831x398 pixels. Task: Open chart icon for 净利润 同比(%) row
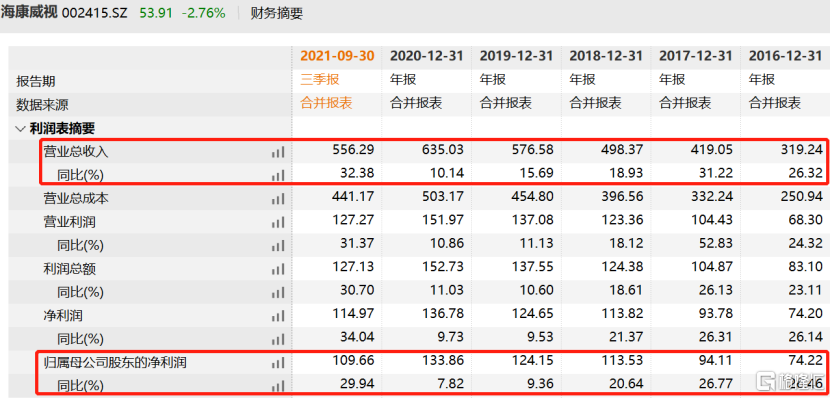point(278,339)
